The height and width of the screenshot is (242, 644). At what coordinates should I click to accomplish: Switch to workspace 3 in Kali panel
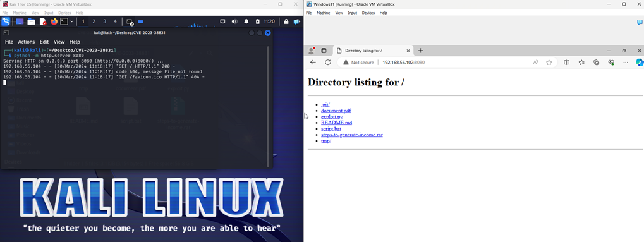tap(104, 21)
